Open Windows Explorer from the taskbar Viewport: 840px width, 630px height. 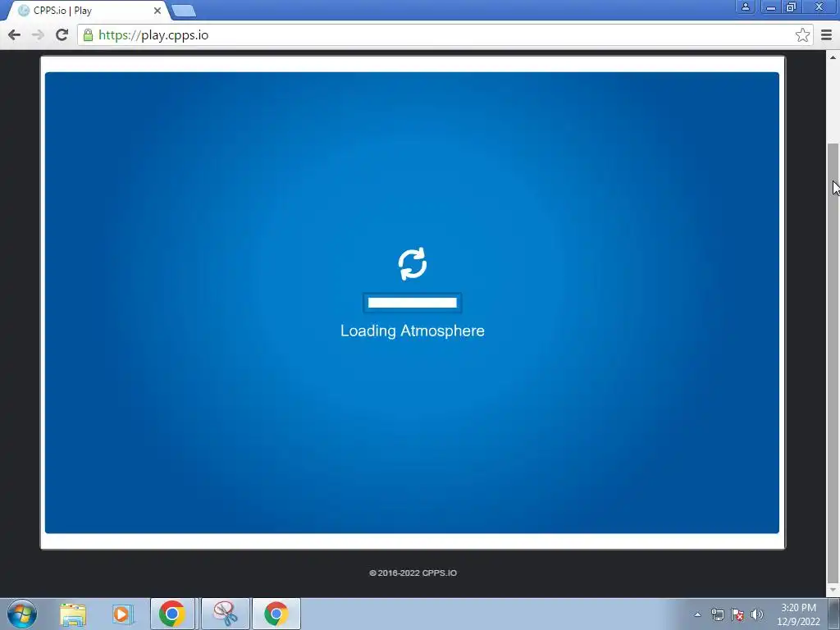tap(73, 614)
